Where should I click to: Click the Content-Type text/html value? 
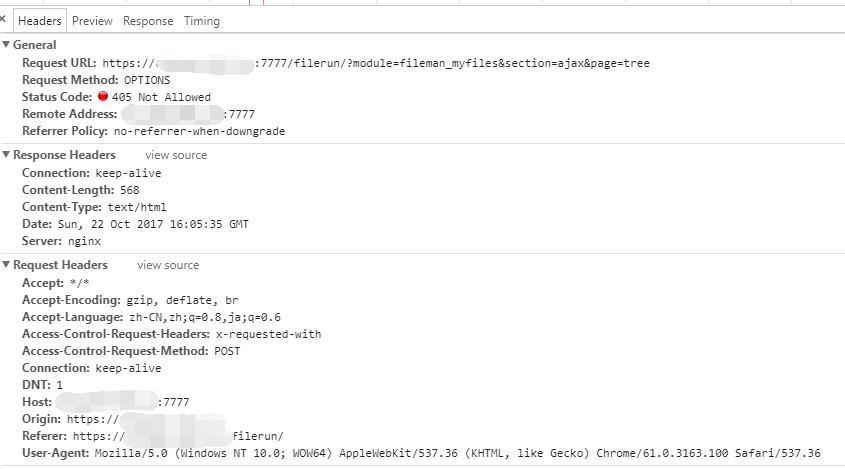point(137,207)
